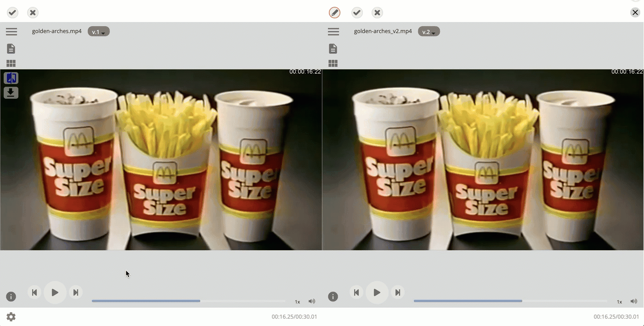Click left timecode 00:00:16:22 overlay
The width and height of the screenshot is (644, 326).
305,72
